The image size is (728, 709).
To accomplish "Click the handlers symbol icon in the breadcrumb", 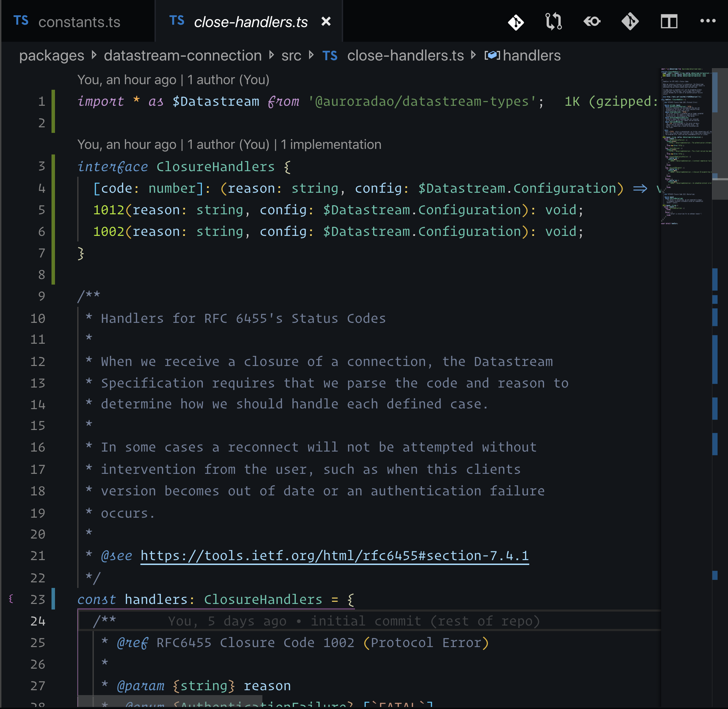I will click(x=492, y=55).
